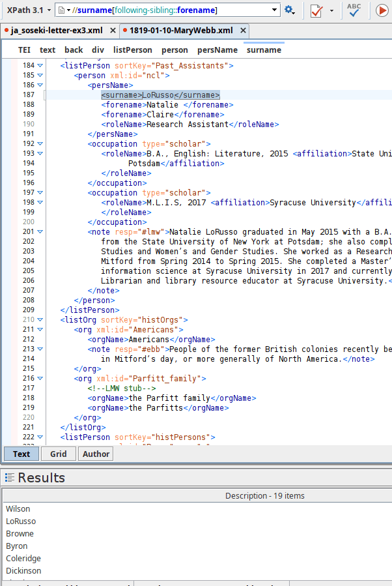Screen dimensions: 392x586
Task: Collapse the occupation fold at line 197
Action: [x=40, y=192]
